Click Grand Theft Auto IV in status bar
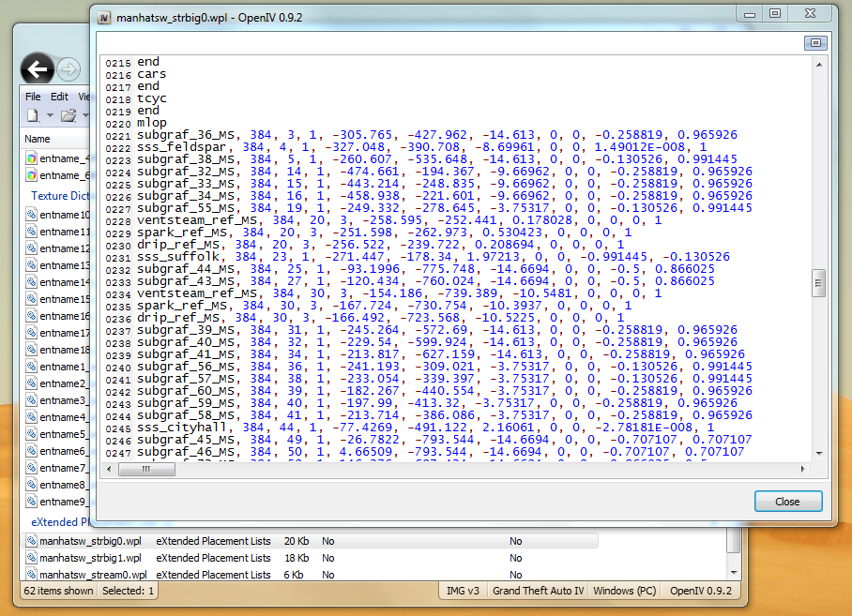This screenshot has height=616, width=852. pos(539,591)
